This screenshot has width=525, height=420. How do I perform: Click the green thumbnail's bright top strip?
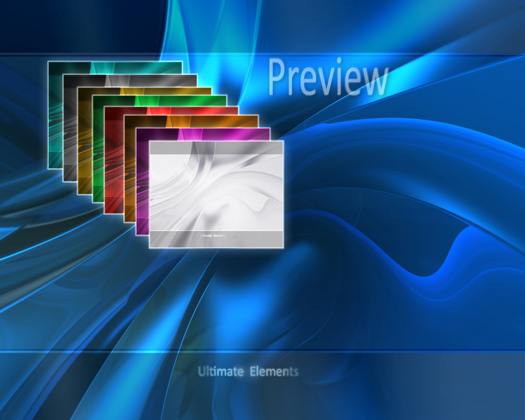coord(160,101)
